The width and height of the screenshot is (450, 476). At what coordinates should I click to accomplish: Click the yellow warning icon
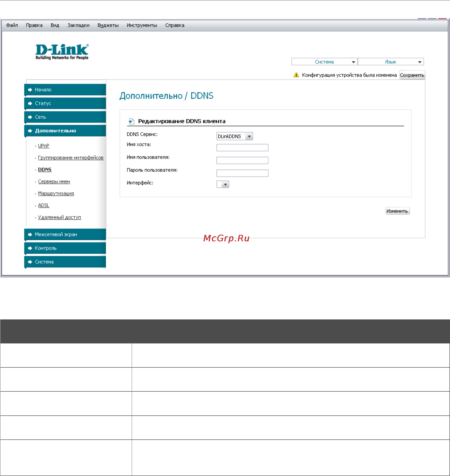(296, 75)
